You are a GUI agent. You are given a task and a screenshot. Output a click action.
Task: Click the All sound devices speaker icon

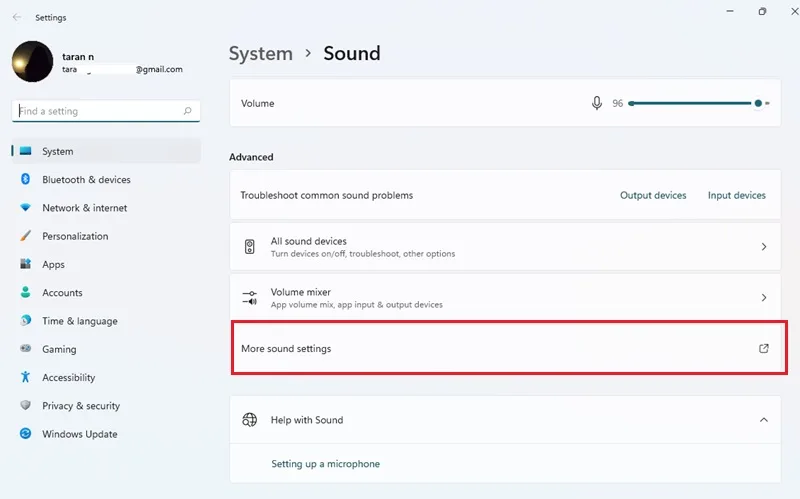coord(249,247)
